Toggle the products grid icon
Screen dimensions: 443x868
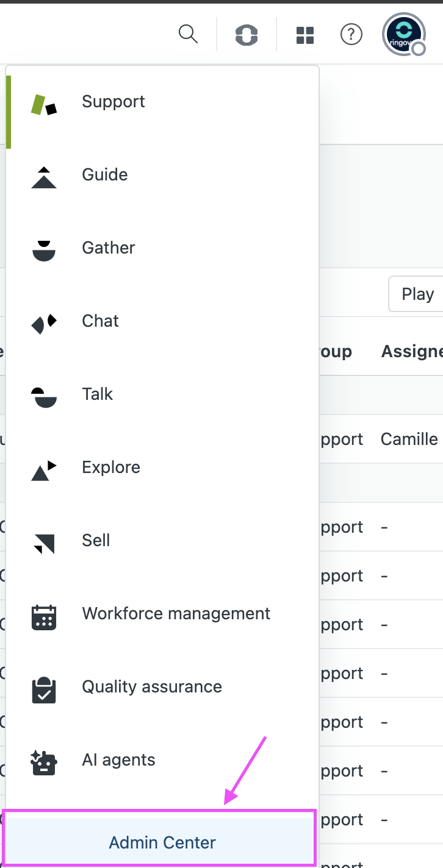point(304,35)
